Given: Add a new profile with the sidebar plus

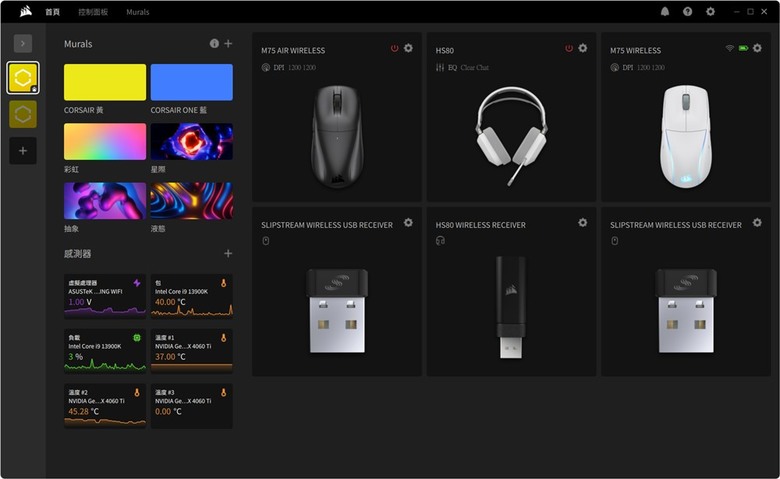Looking at the screenshot, I should (x=23, y=150).
